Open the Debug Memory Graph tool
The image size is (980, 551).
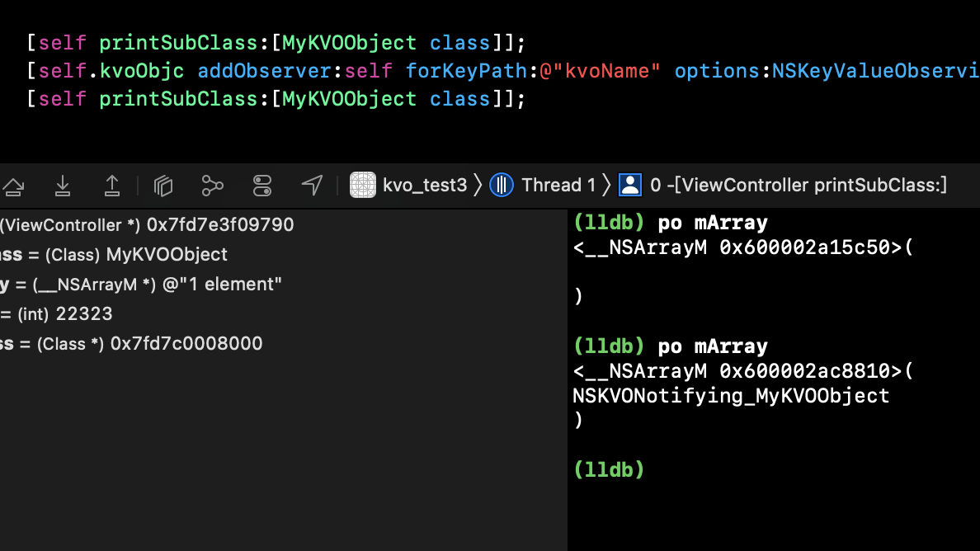[213, 186]
